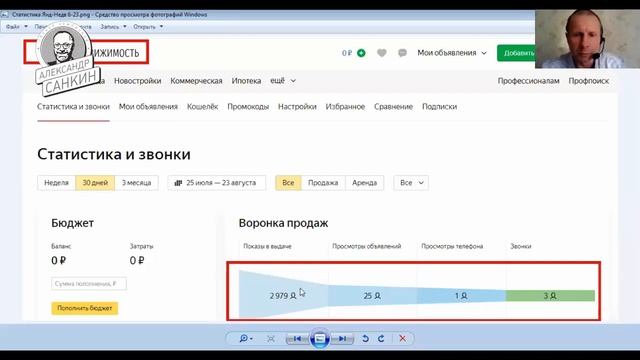This screenshot has height=360, width=640.
Task: Click the Просмотры телефона column label
Action: pyautogui.click(x=452, y=246)
